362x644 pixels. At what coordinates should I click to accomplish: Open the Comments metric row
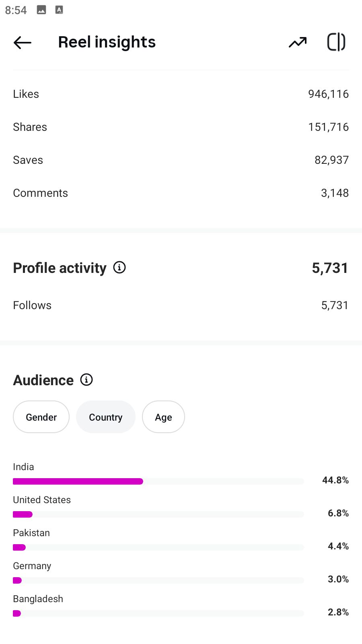pos(181,193)
